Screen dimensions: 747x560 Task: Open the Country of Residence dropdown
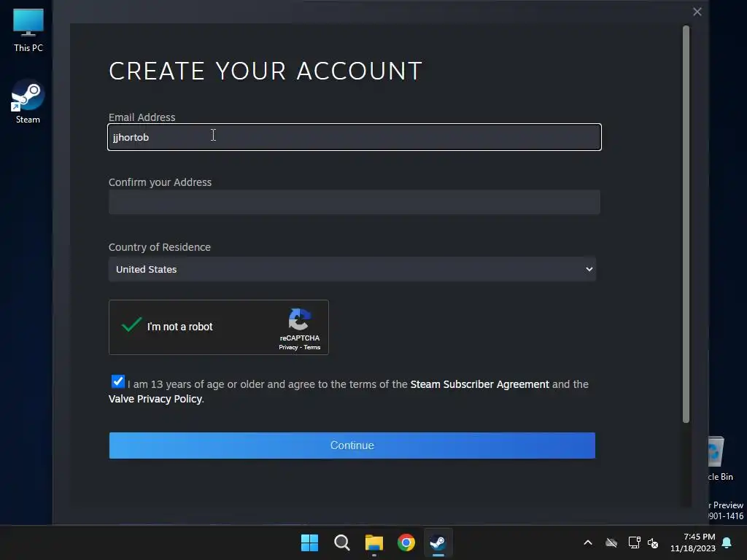click(x=352, y=269)
